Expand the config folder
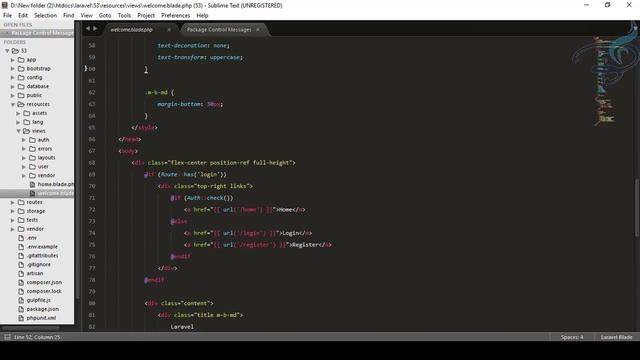 [x=13, y=78]
